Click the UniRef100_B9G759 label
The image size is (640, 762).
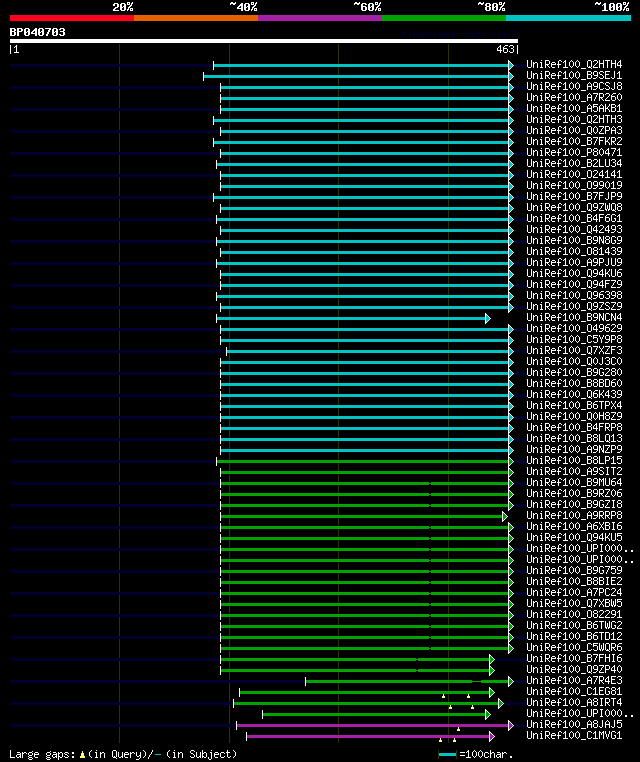coord(574,571)
